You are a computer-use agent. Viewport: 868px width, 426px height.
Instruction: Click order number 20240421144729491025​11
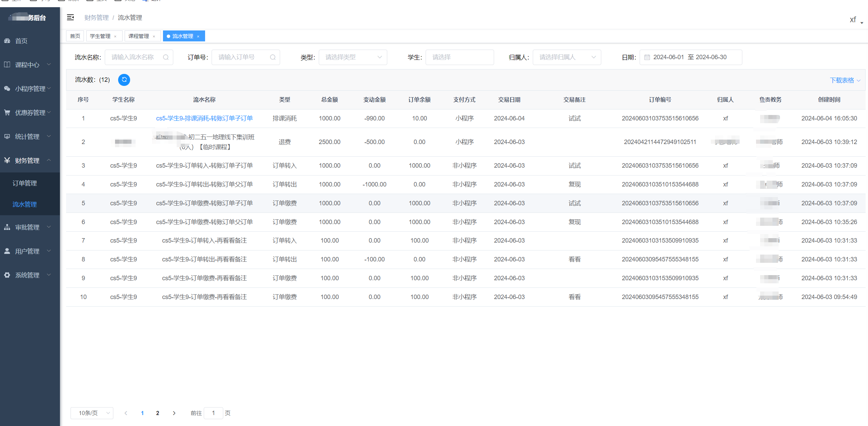pos(660,142)
